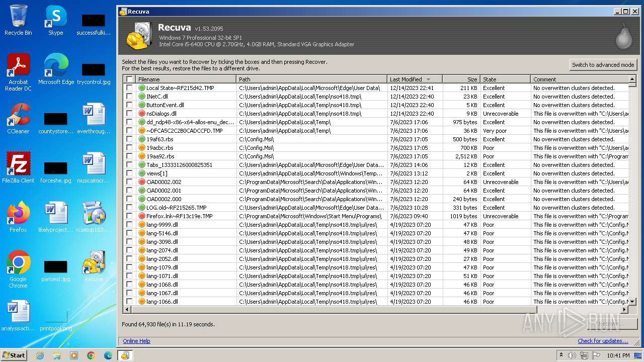This screenshot has width=644, height=362.
Task: Click Check for updates link
Action: (x=603, y=341)
